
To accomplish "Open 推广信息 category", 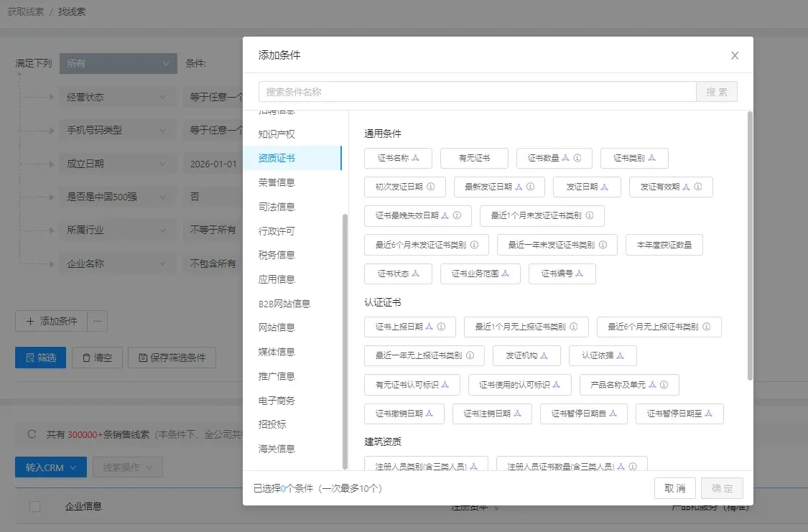I will 277,376.
